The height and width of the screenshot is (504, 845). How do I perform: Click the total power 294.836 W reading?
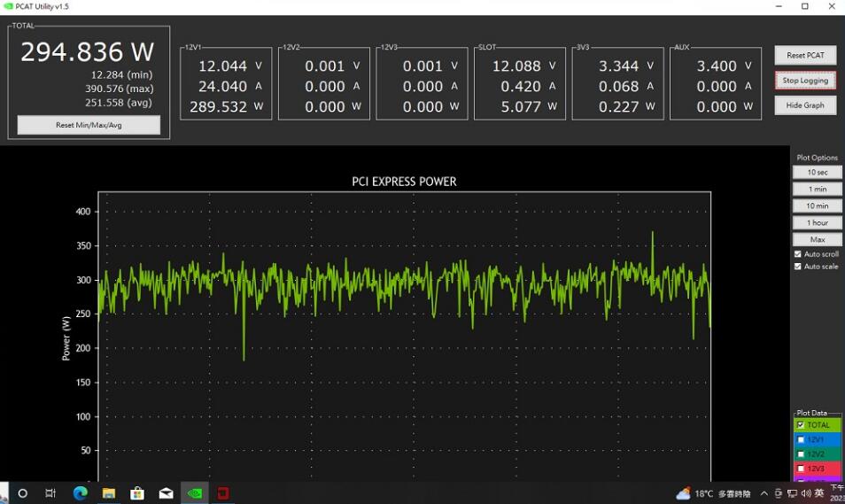[88, 51]
